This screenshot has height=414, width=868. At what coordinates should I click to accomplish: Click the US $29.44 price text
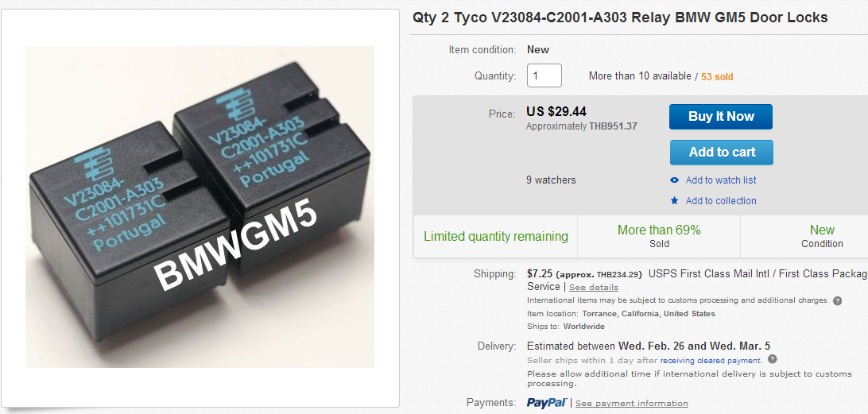556,112
